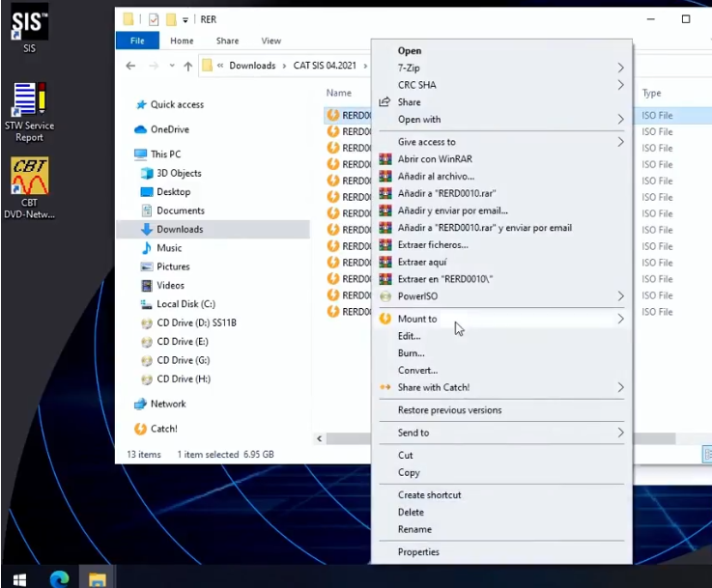Expand the Give access to submenu arrow
The image size is (712, 588).
(x=621, y=142)
